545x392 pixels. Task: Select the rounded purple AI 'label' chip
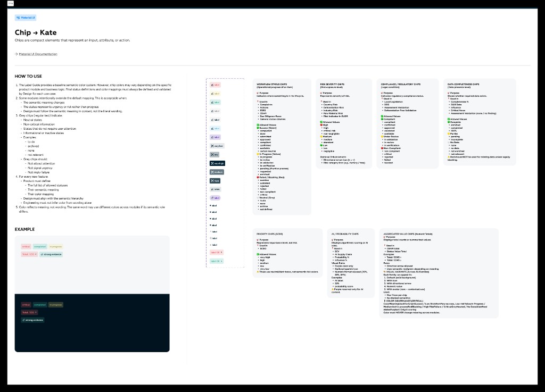[215, 198]
